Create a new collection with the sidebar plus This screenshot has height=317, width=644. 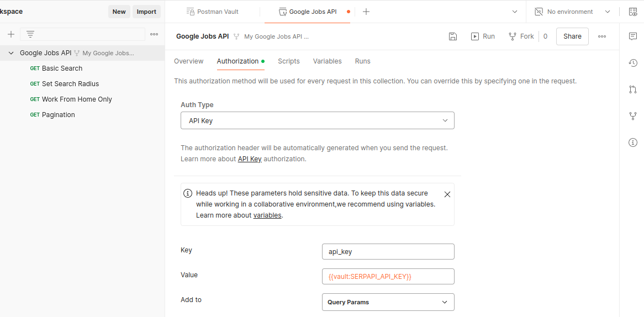[10, 34]
